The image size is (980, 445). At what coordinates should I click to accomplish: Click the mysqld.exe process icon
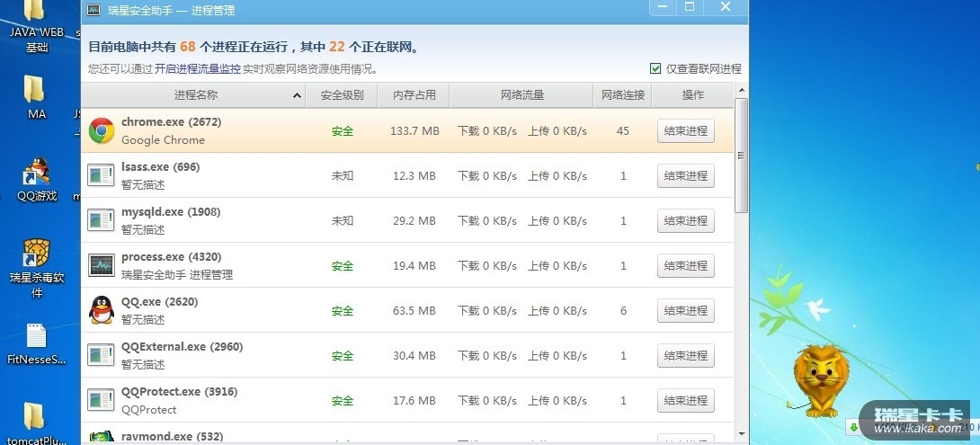(x=101, y=221)
